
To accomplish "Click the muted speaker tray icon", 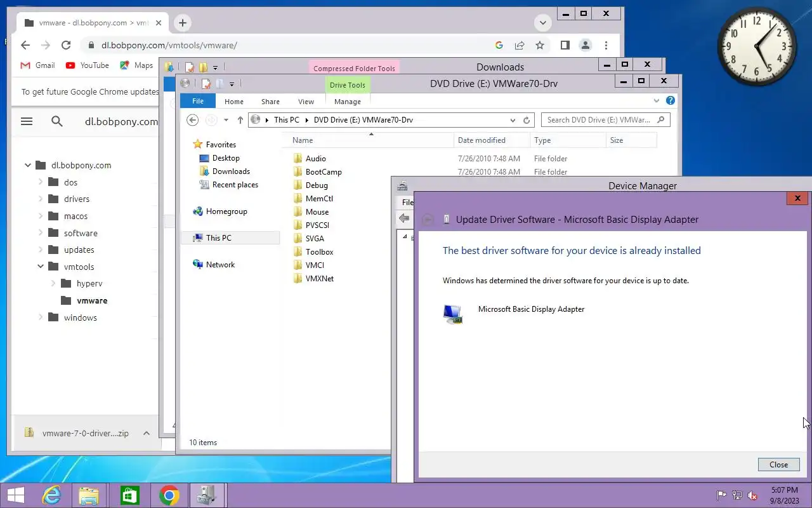I will click(x=753, y=495).
